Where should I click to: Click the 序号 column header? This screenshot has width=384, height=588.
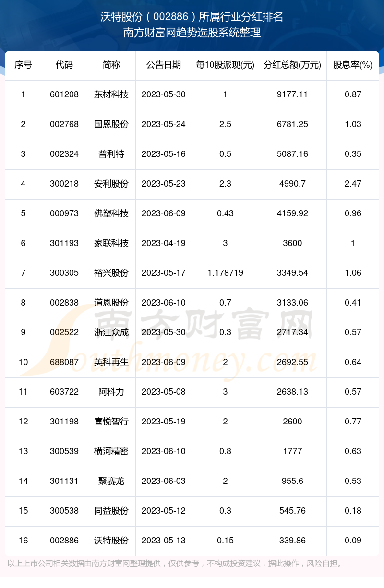[x=23, y=65]
